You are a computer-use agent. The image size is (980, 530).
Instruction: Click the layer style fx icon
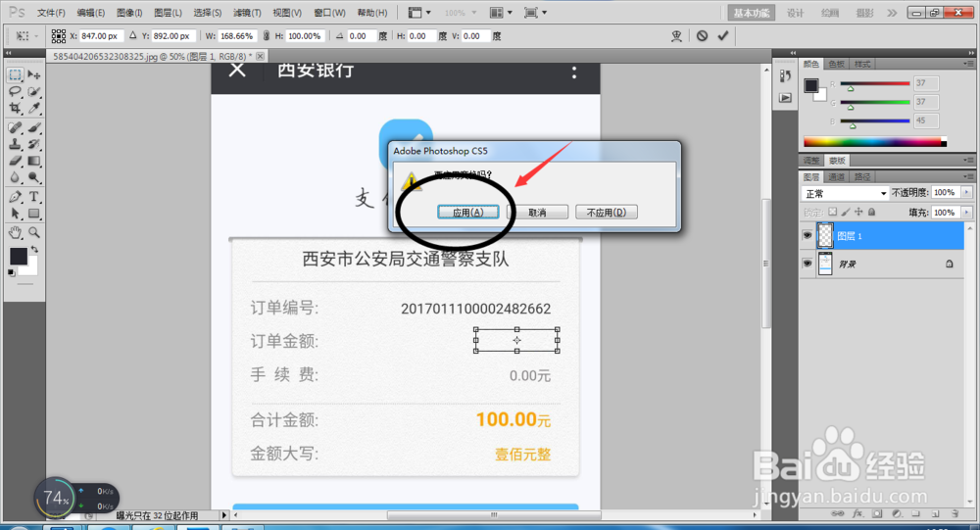click(857, 513)
